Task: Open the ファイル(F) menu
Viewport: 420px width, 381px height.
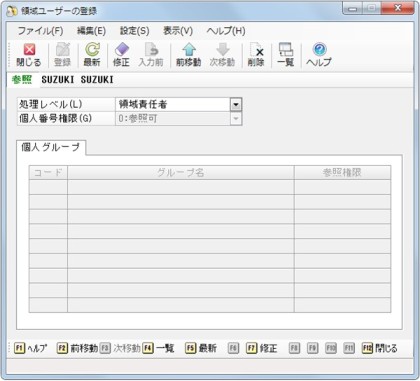Action: [40, 31]
